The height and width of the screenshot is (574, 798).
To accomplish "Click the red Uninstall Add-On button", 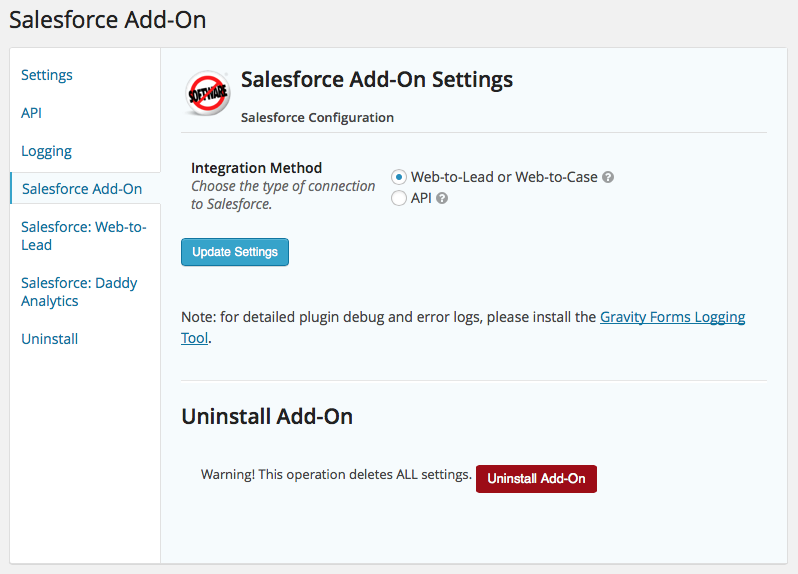I will (536, 479).
